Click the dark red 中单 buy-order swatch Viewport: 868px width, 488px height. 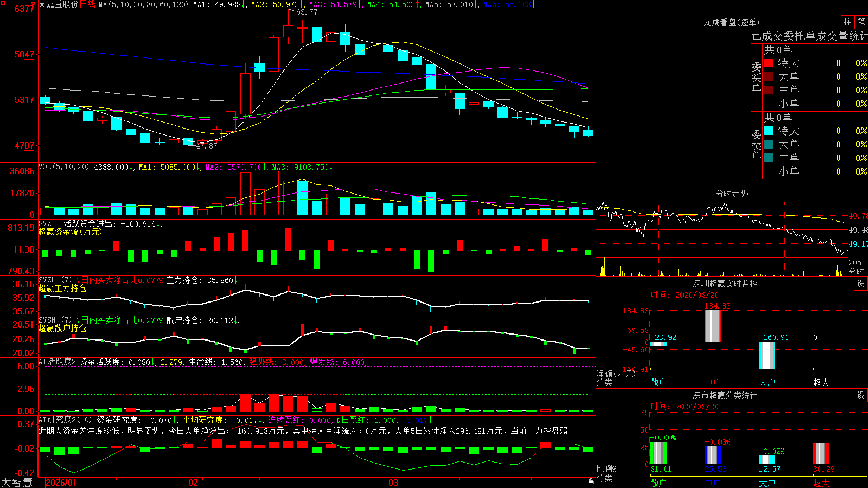click(x=768, y=90)
